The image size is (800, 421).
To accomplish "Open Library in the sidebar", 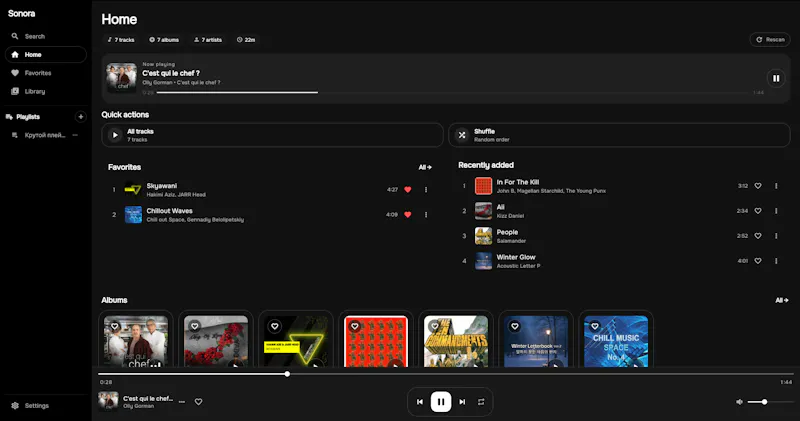I will pyautogui.click(x=45, y=91).
